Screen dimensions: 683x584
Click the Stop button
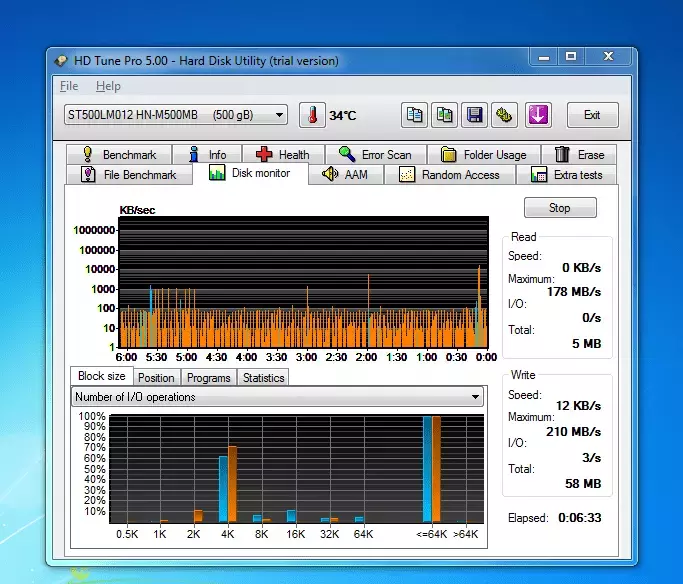coord(560,208)
